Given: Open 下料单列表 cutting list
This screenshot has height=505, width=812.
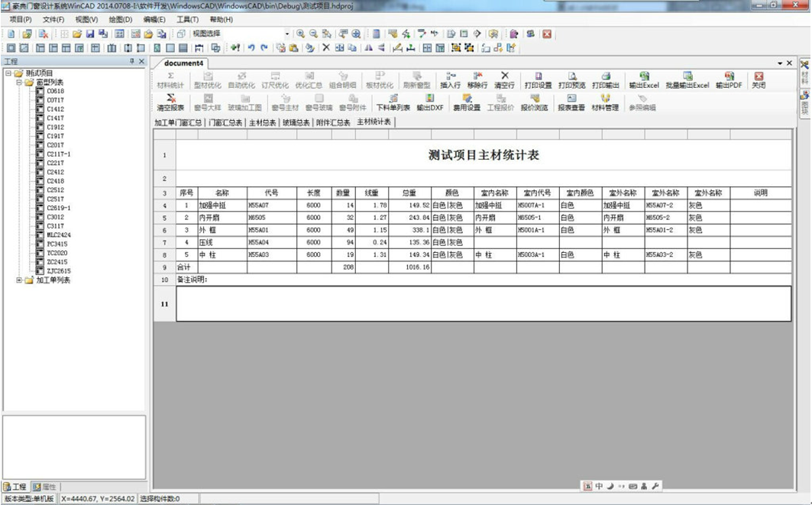Looking at the screenshot, I should pos(393,102).
